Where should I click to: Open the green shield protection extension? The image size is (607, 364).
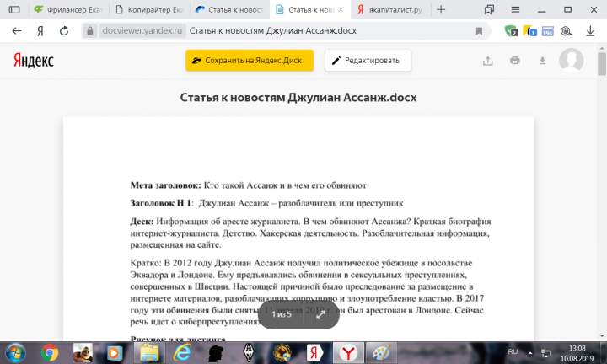[x=512, y=31]
